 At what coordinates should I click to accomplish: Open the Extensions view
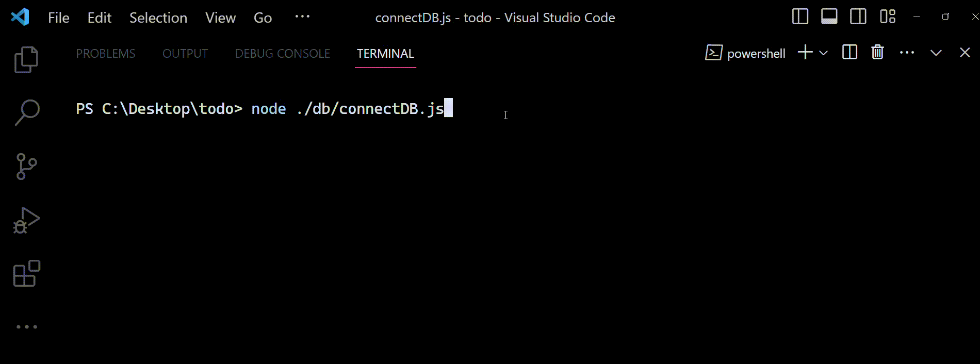[25, 274]
